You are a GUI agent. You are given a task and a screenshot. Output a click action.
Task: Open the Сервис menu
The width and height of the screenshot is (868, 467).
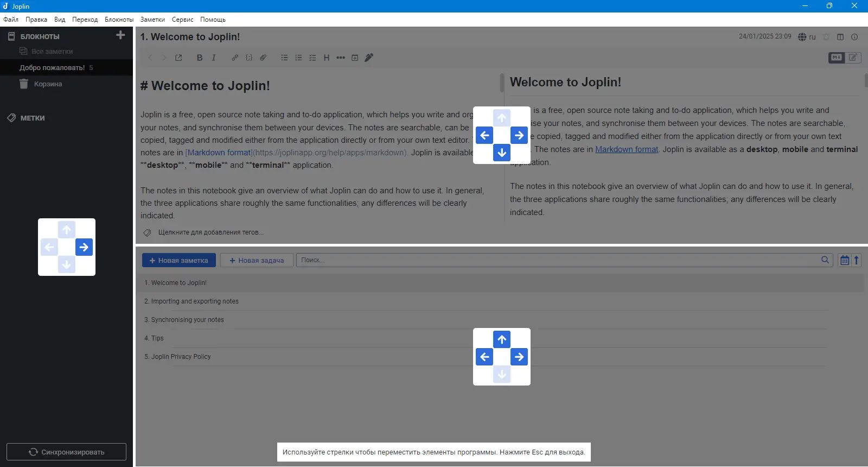click(183, 20)
